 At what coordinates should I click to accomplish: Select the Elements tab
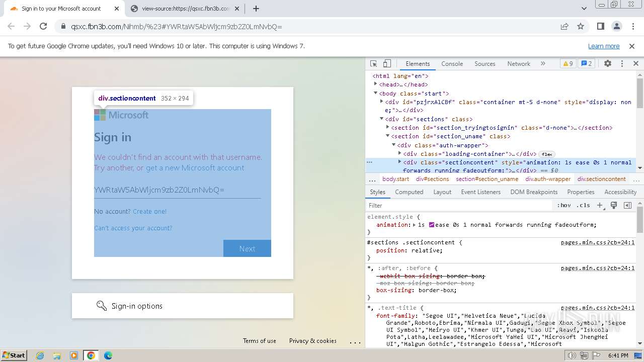point(418,64)
